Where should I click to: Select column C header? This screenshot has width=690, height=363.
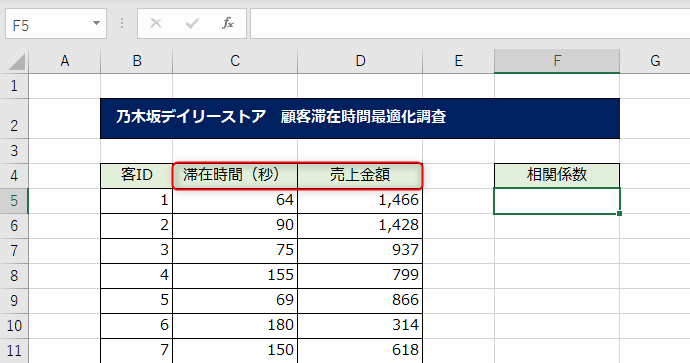235,61
